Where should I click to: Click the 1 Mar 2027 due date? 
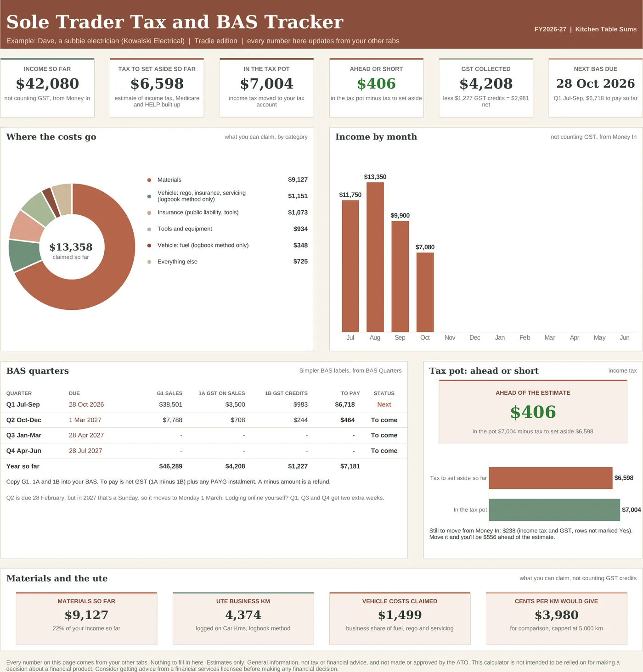[x=85, y=420]
